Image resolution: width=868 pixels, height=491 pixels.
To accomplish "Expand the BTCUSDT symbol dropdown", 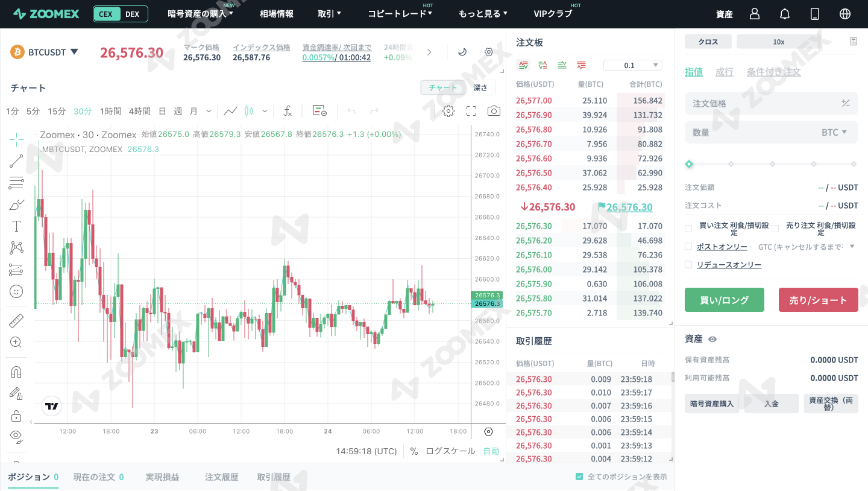I will pos(75,52).
